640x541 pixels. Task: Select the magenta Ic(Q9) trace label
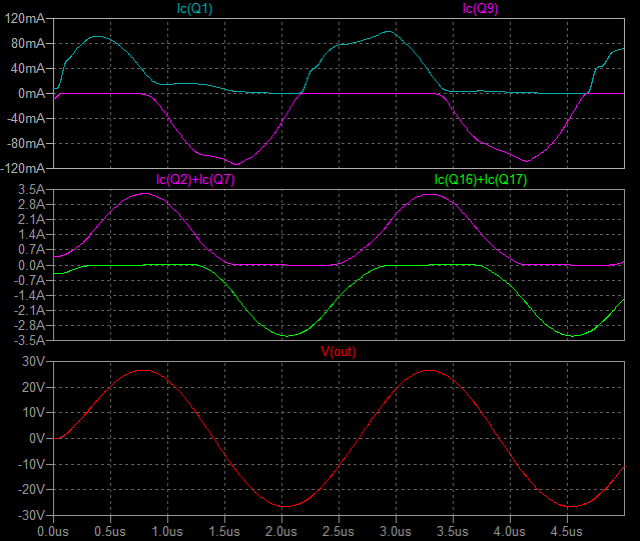click(x=481, y=9)
